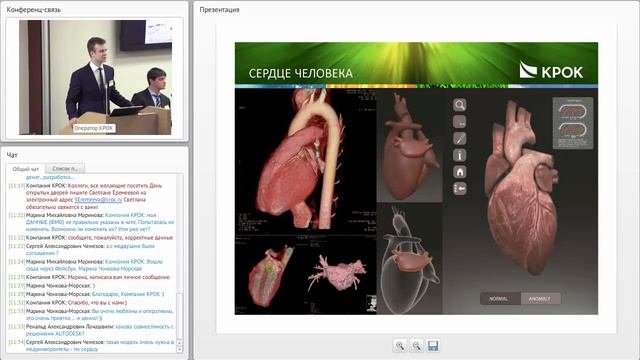Click Марина's 11:21 message about 'ДАННЫЕ (ФИО)'
This screenshot has height=360, width=640.
pos(91,222)
